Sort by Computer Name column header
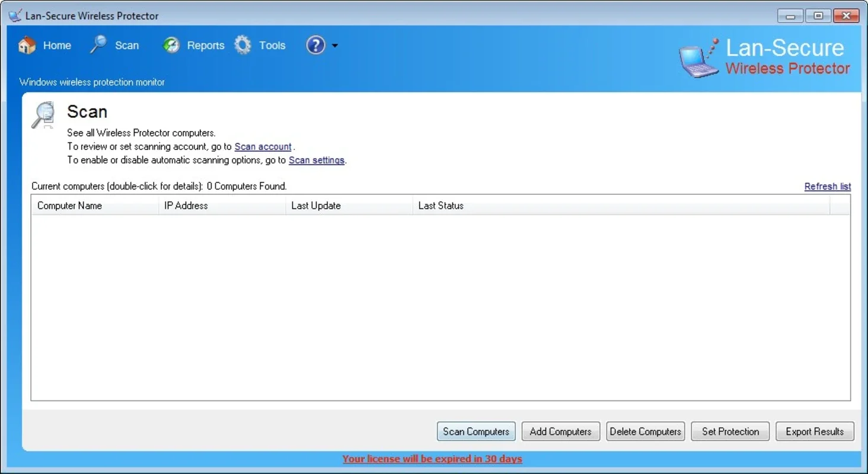 tap(95, 206)
